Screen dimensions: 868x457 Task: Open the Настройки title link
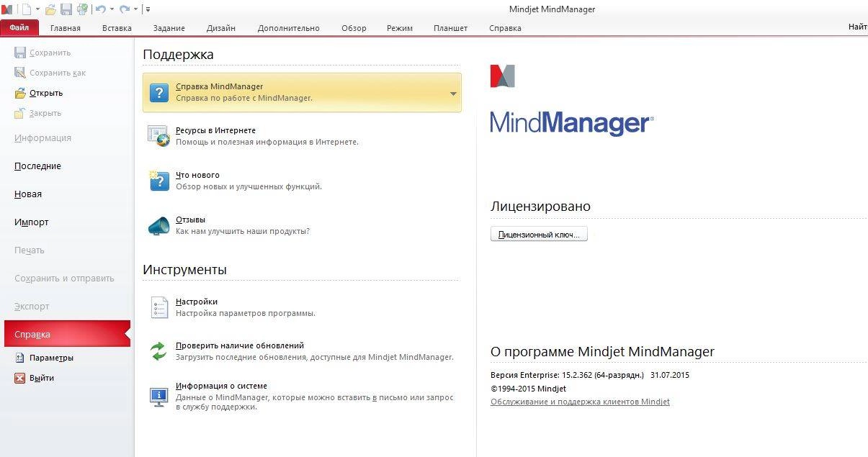point(197,302)
